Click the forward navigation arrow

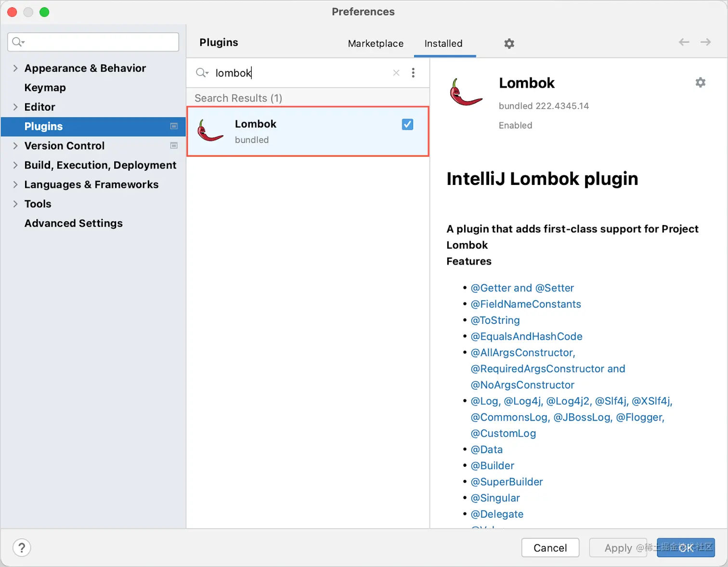tap(705, 42)
